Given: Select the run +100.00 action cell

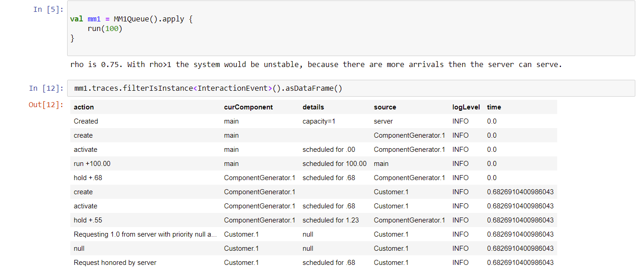Looking at the screenshot, I should pos(92,164).
